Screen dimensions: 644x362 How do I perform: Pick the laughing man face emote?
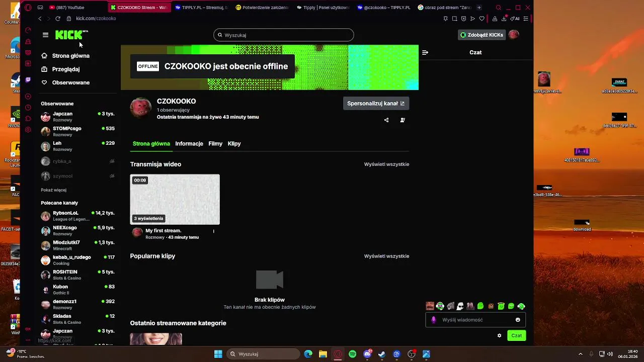point(430,306)
